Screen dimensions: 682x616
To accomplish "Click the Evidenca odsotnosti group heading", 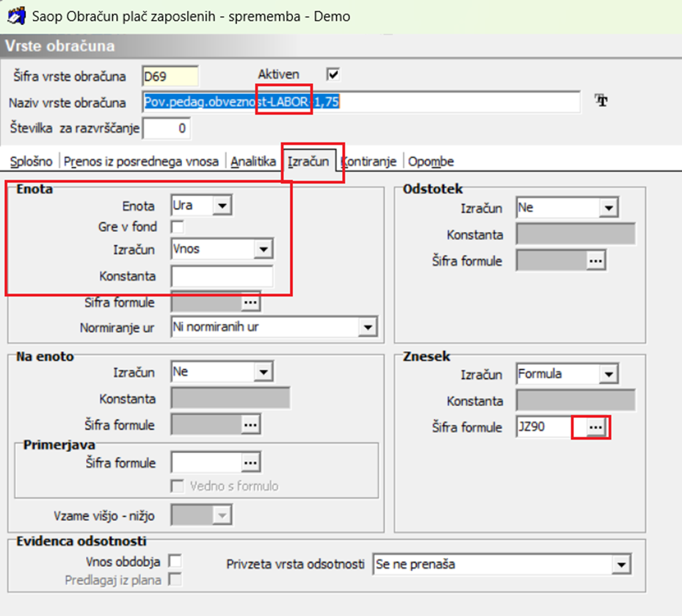I will [x=81, y=541].
